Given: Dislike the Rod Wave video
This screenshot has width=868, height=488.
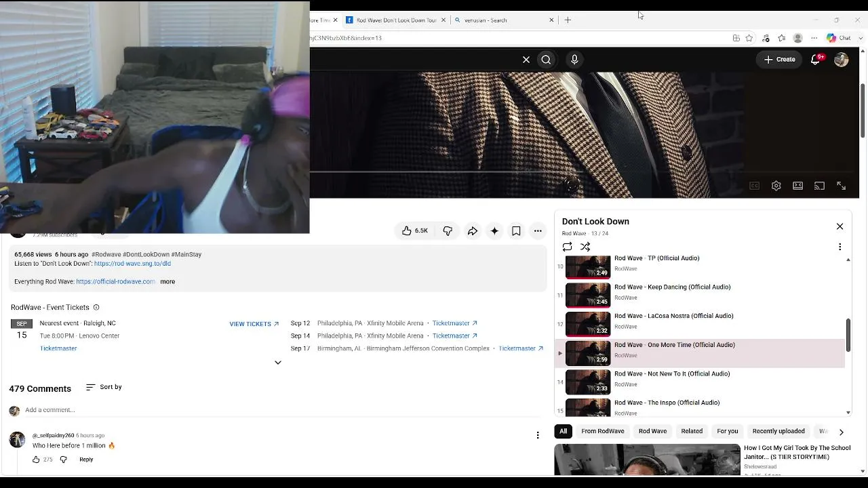Looking at the screenshot, I should (x=448, y=231).
